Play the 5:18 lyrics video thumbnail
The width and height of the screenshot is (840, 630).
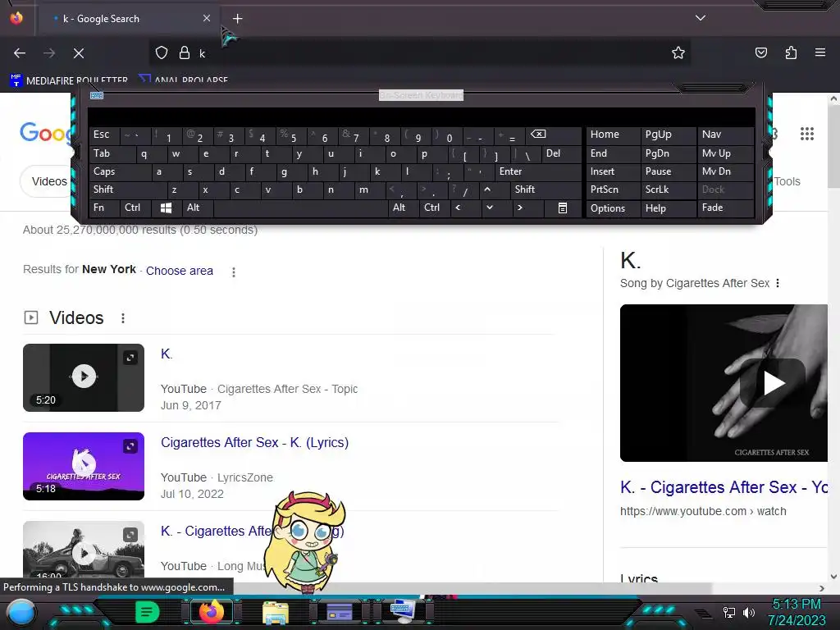[x=84, y=466]
